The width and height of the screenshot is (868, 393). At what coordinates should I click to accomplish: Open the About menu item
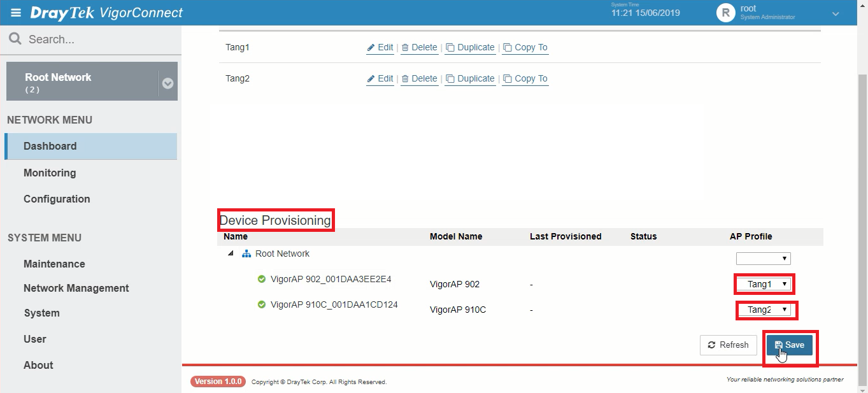click(38, 365)
